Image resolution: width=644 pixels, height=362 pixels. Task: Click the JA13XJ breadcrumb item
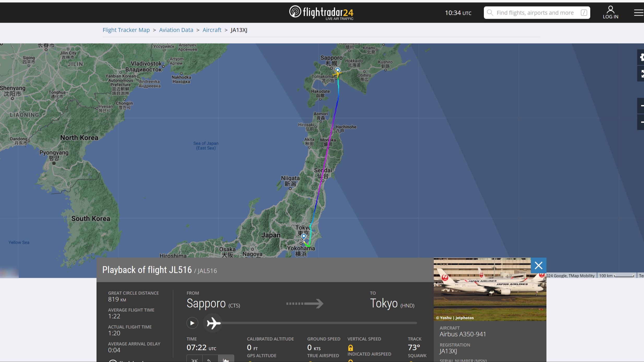pyautogui.click(x=238, y=30)
